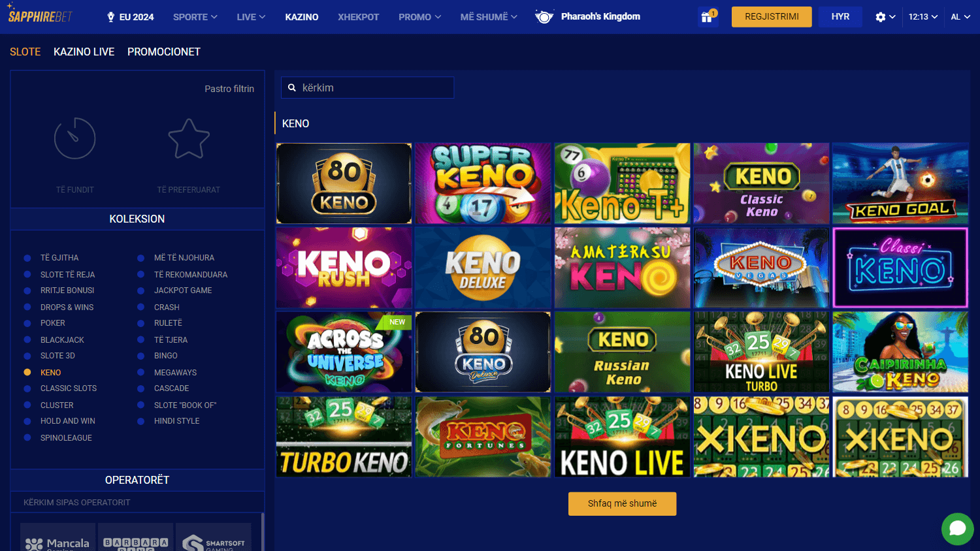This screenshot has width=980, height=551.
Task: Open the live chat bubble
Action: tap(958, 528)
